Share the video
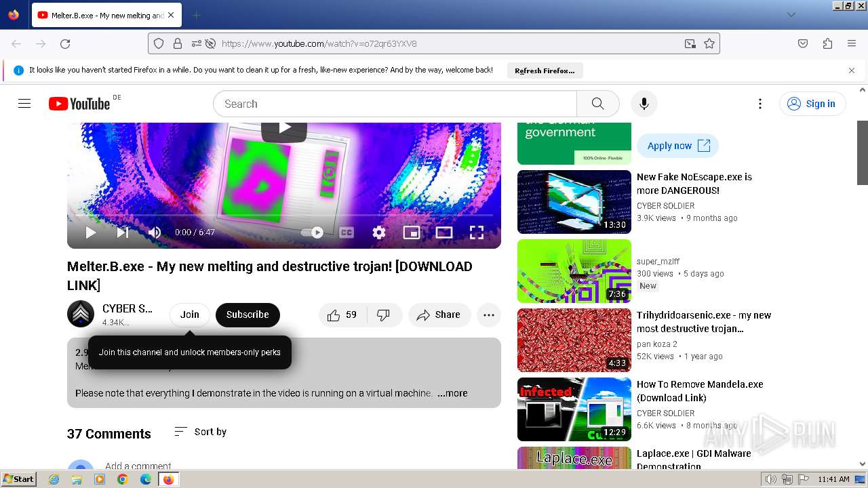This screenshot has height=488, width=868. [x=439, y=314]
